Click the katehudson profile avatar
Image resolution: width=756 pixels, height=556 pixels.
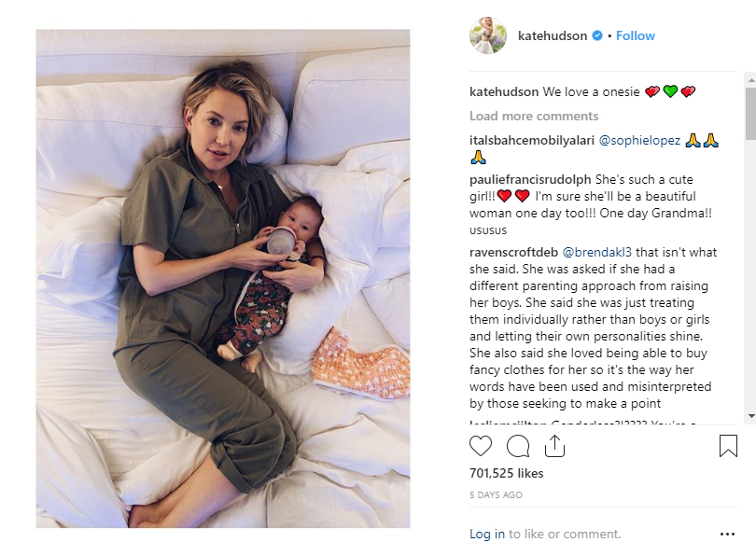[x=488, y=35]
